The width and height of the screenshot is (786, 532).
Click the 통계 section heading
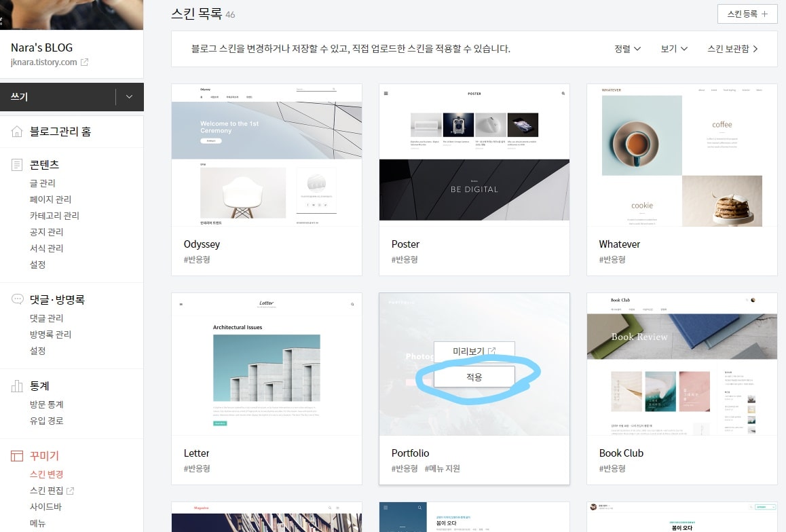click(x=39, y=385)
